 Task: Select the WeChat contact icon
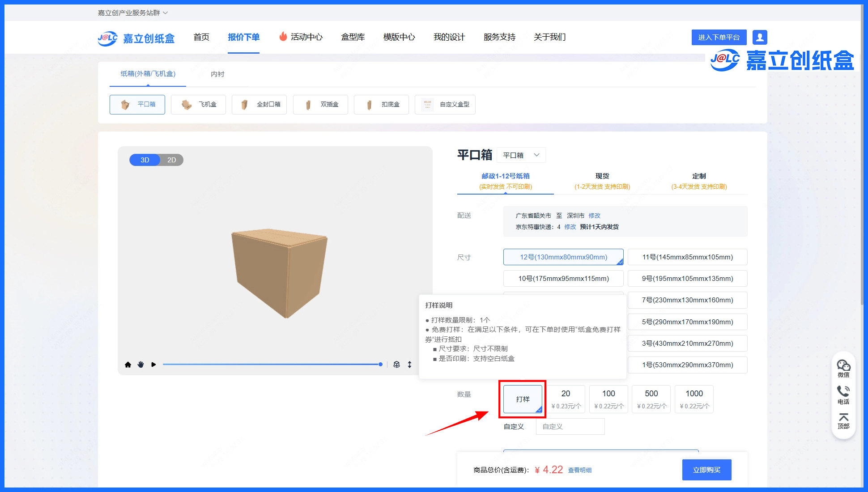[843, 365]
